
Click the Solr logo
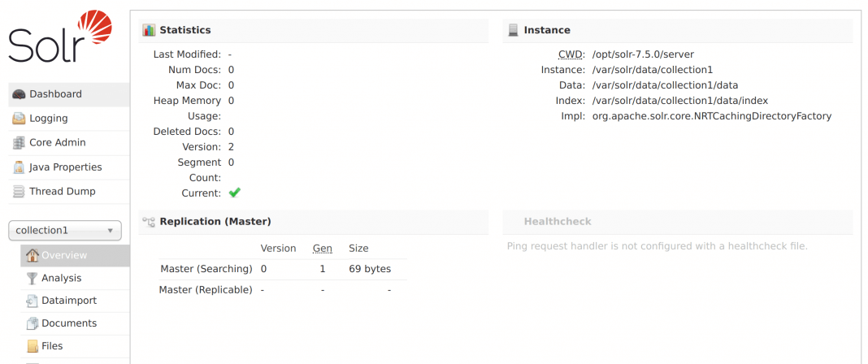60,36
